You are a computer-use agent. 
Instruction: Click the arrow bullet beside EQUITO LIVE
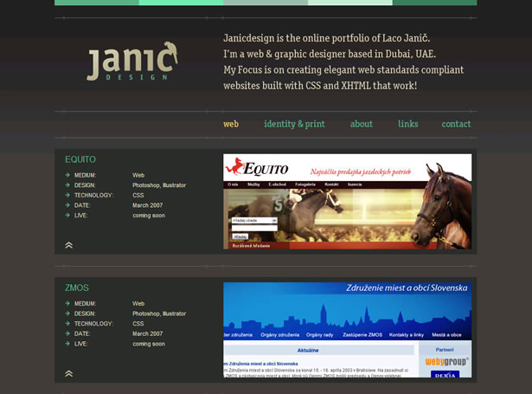coord(67,215)
